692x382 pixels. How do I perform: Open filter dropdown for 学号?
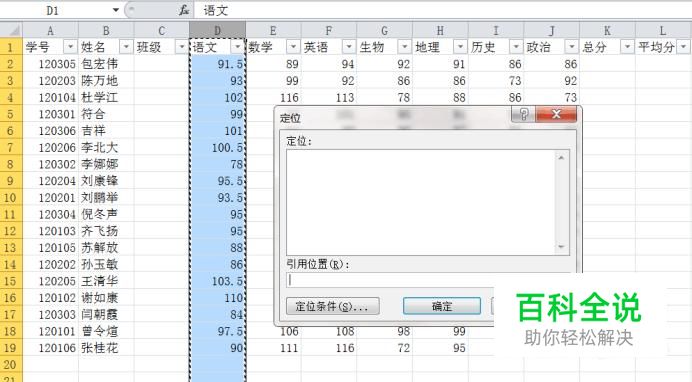tap(71, 46)
